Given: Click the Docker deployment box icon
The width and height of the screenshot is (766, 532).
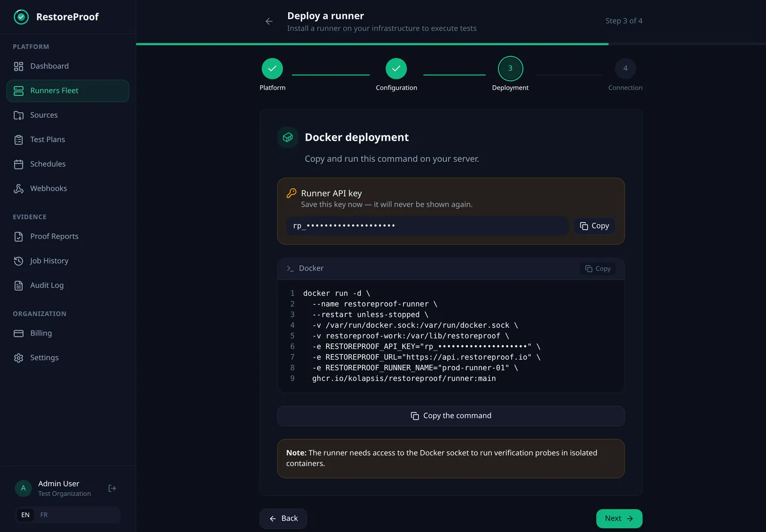Looking at the screenshot, I should tap(288, 137).
